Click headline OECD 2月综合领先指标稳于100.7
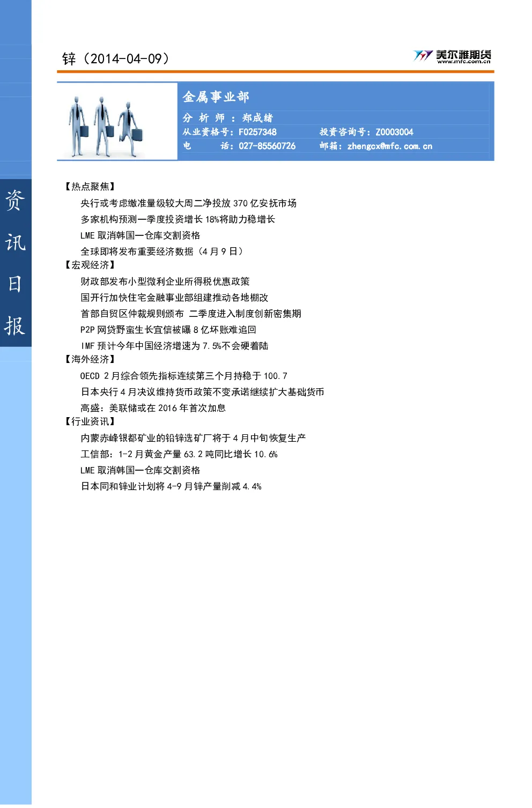532x808 pixels. coord(184,376)
